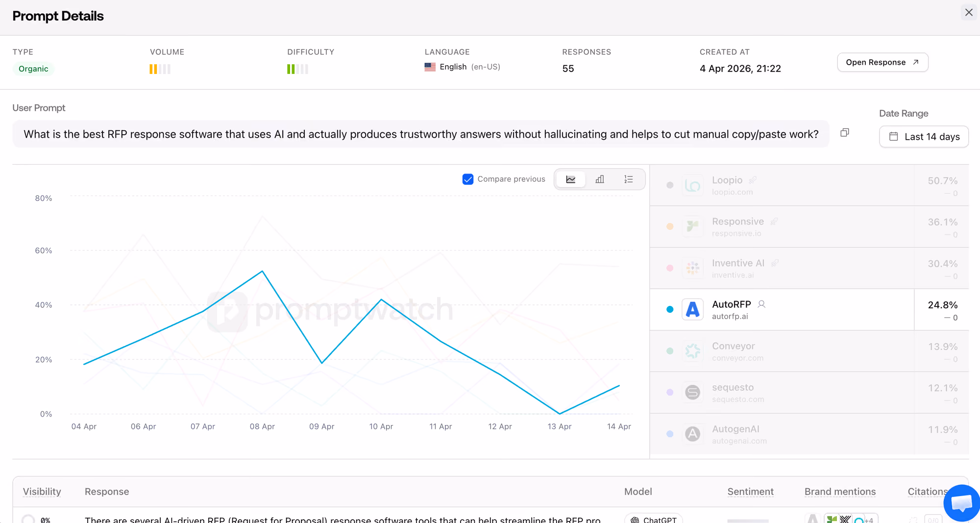980x523 pixels.
Task: Click the volume level indicator bars
Action: point(160,69)
